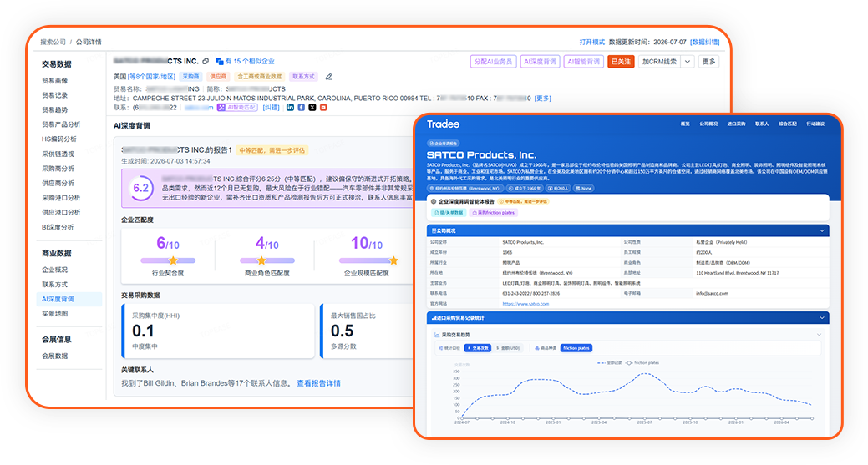The width and height of the screenshot is (868, 465).
Task: Open 贸易趋势 in the sidebar
Action: click(55, 110)
